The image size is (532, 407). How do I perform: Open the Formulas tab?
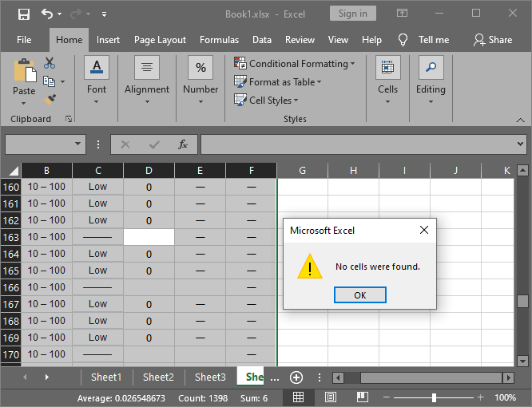coord(219,40)
